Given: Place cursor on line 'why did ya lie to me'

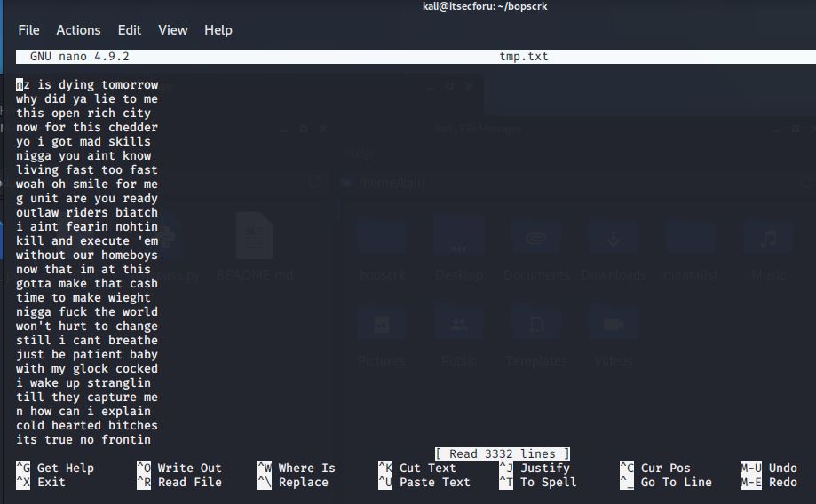Looking at the screenshot, I should tap(87, 98).
